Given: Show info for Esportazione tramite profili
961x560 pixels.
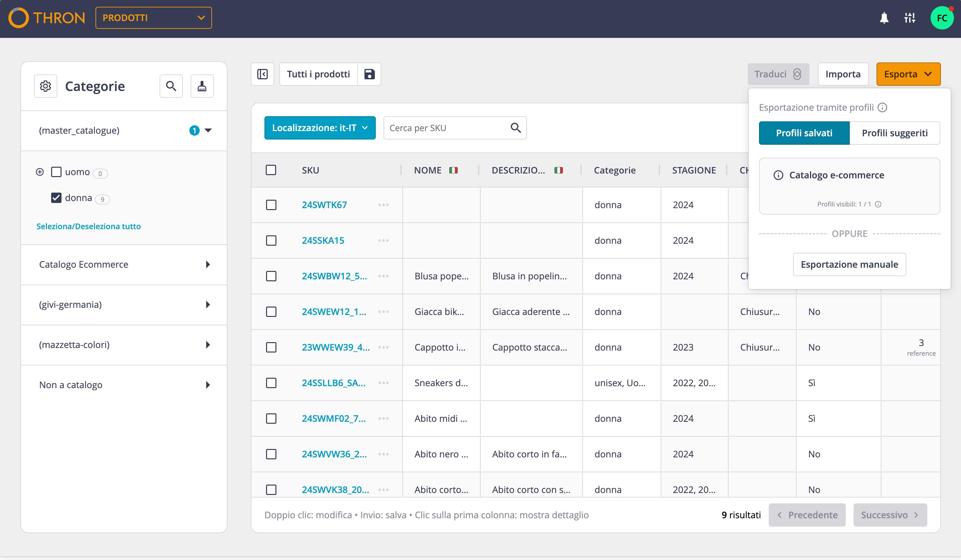Looking at the screenshot, I should click(x=882, y=107).
